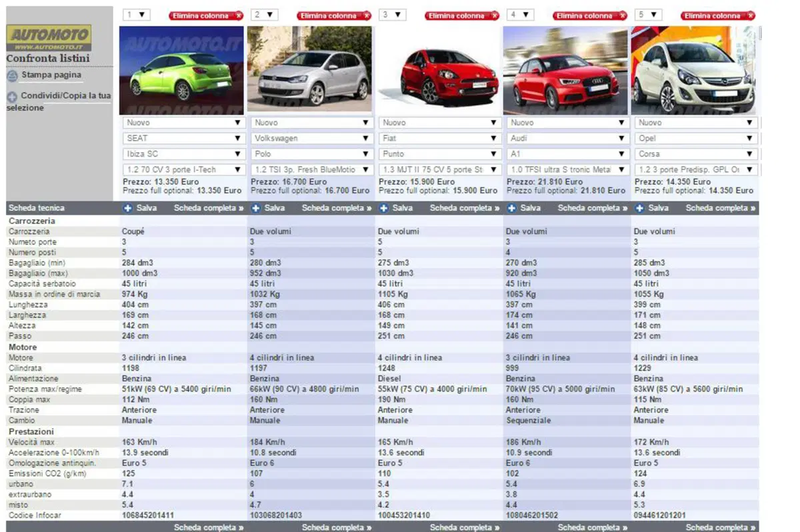Open the 1.2 TSI 3p. Fresh BlueMotion version dropdown
The height and width of the screenshot is (532, 800).
[x=311, y=170]
